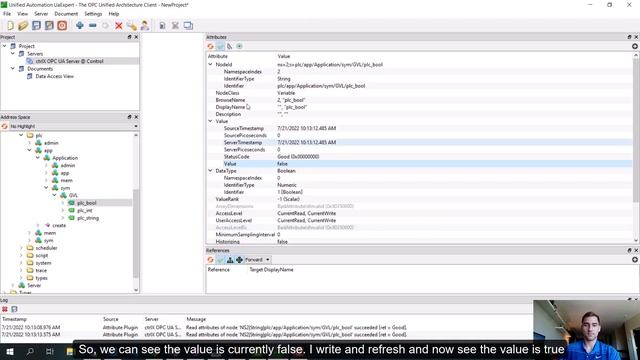
Task: Collapse the DataType attribute group
Action: (210, 171)
